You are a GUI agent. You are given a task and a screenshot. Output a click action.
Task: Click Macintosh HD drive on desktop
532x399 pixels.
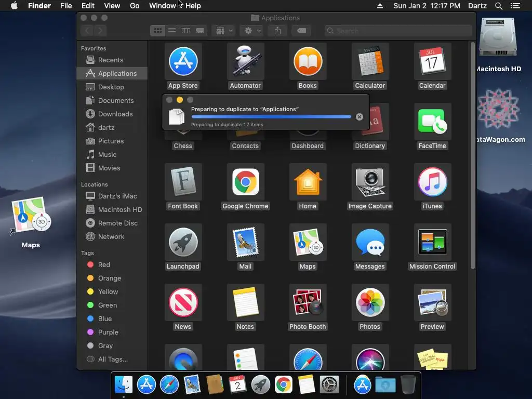tap(498, 37)
